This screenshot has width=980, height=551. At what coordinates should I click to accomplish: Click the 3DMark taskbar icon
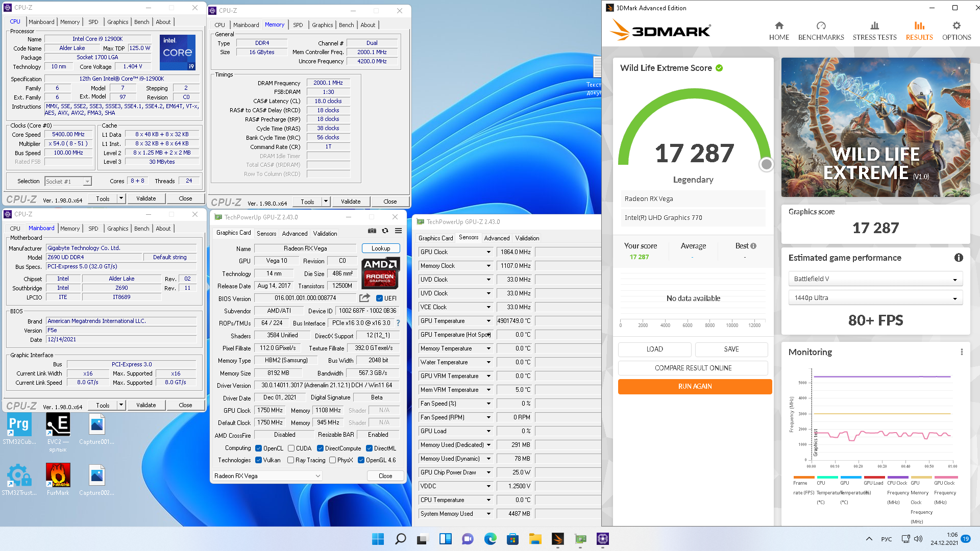click(558, 539)
